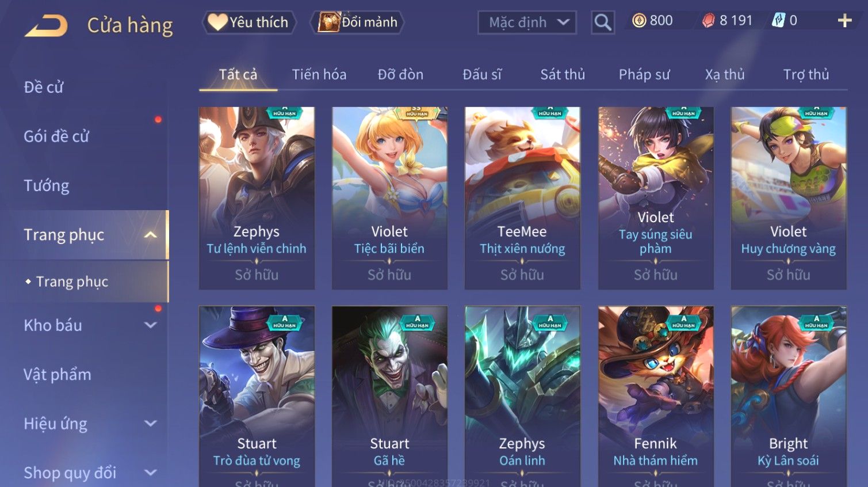The height and width of the screenshot is (487, 868).
Task: Open Đổi mảnh fragment exchange
Action: (358, 22)
